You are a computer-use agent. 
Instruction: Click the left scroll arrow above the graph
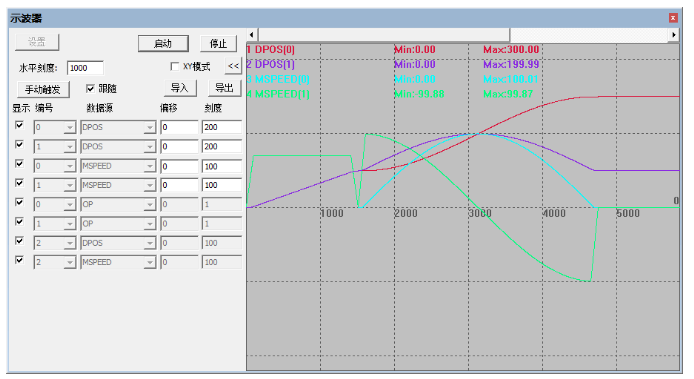[252, 35]
